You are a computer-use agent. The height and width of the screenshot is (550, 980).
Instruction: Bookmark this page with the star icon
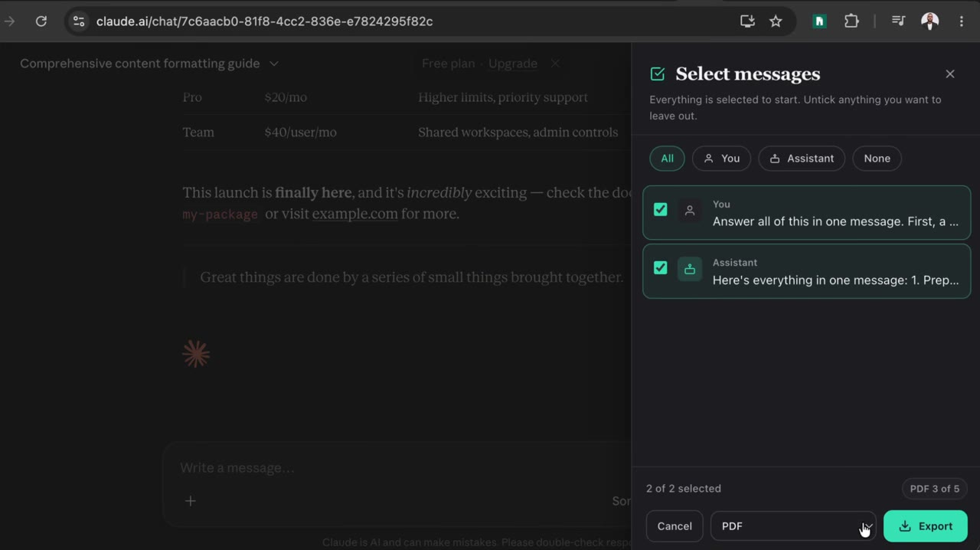pyautogui.click(x=776, y=21)
